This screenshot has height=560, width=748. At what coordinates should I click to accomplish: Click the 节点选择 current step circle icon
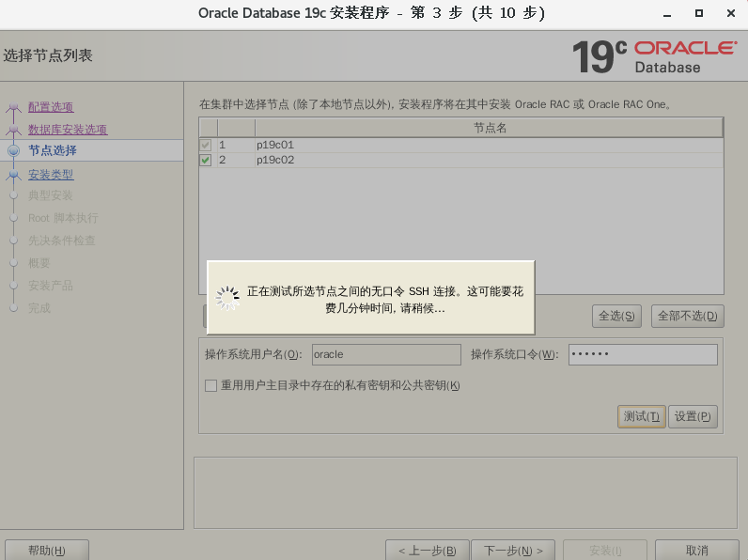pyautogui.click(x=14, y=150)
